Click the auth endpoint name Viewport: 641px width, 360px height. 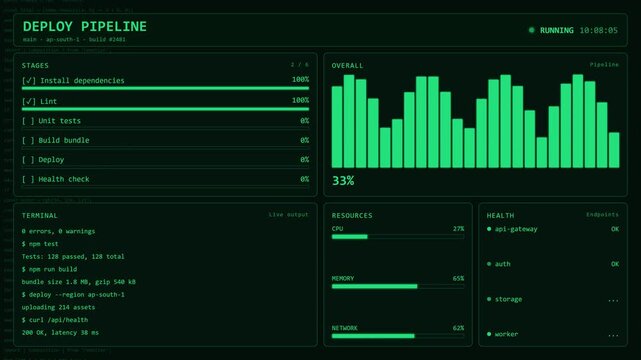(x=502, y=264)
